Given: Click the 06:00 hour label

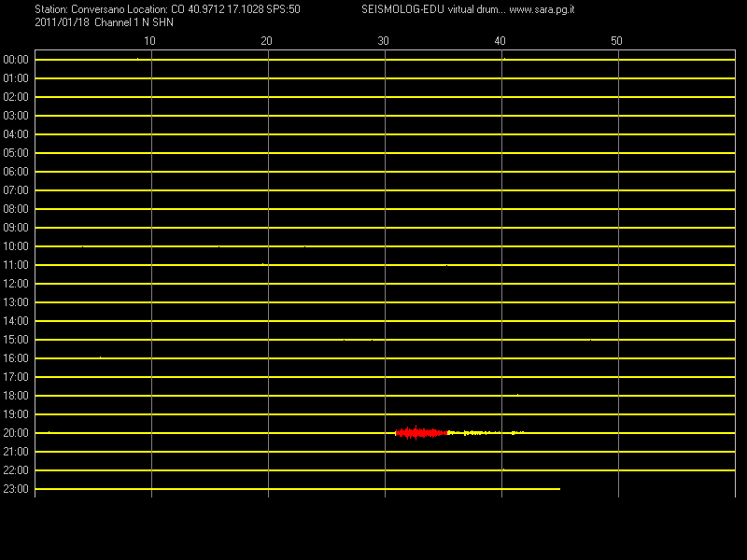Looking at the screenshot, I should point(16,172).
